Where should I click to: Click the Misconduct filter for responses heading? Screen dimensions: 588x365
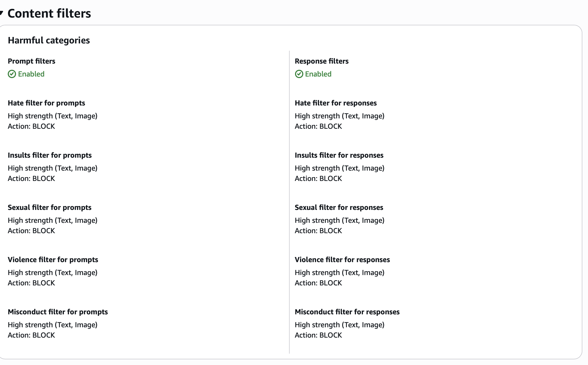tap(347, 312)
